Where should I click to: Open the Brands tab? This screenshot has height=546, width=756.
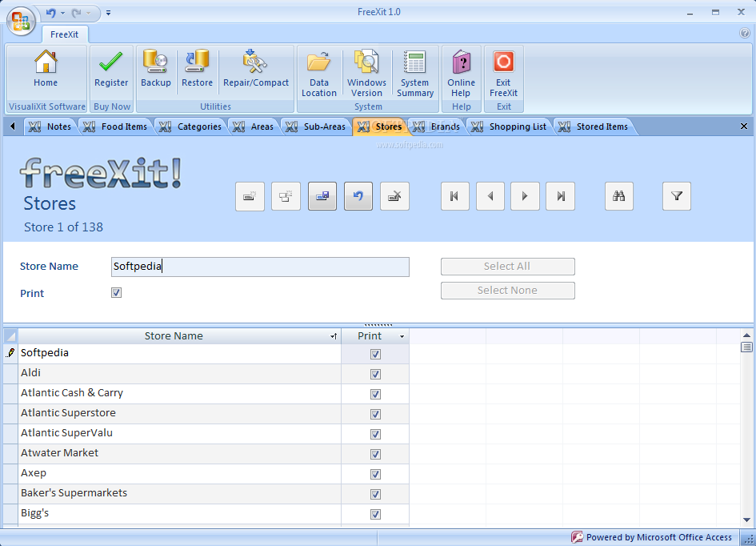436,126
